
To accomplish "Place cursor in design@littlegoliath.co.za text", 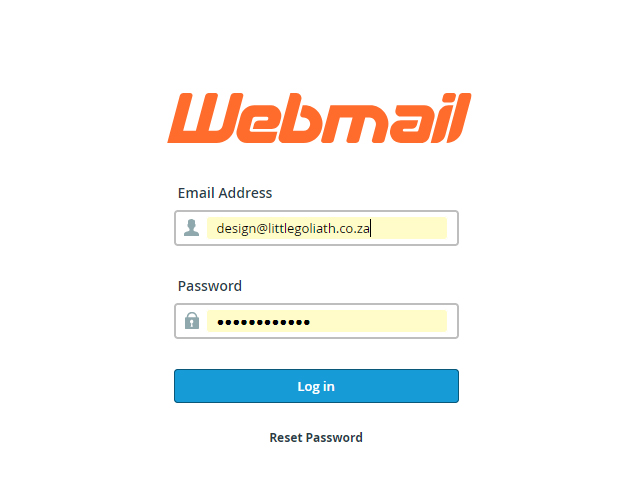I will pyautogui.click(x=293, y=229).
